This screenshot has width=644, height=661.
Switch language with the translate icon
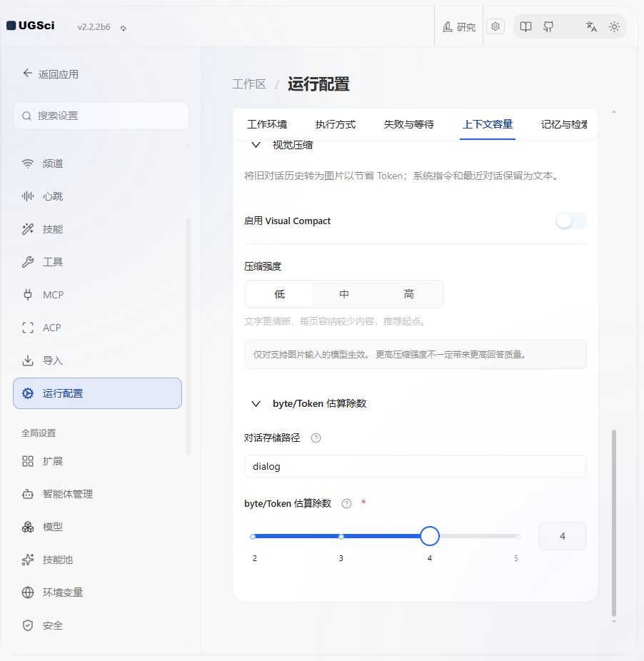coord(591,26)
